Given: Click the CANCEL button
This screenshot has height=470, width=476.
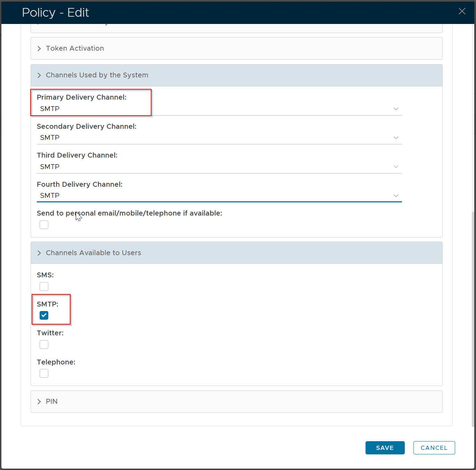Looking at the screenshot, I should 434,448.
